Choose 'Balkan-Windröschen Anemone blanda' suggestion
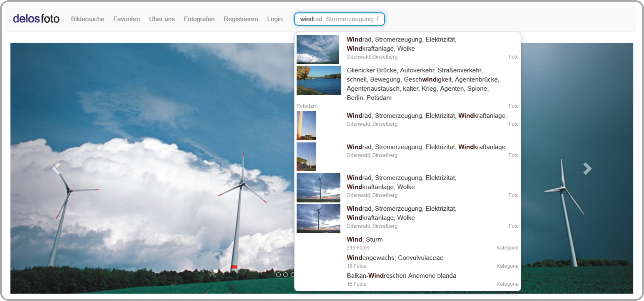 click(401, 276)
